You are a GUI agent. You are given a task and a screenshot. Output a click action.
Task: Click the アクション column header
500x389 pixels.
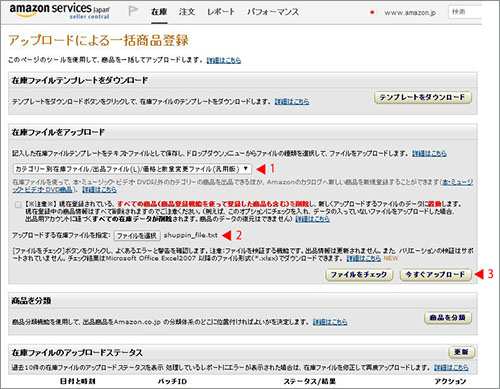[x=450, y=381]
